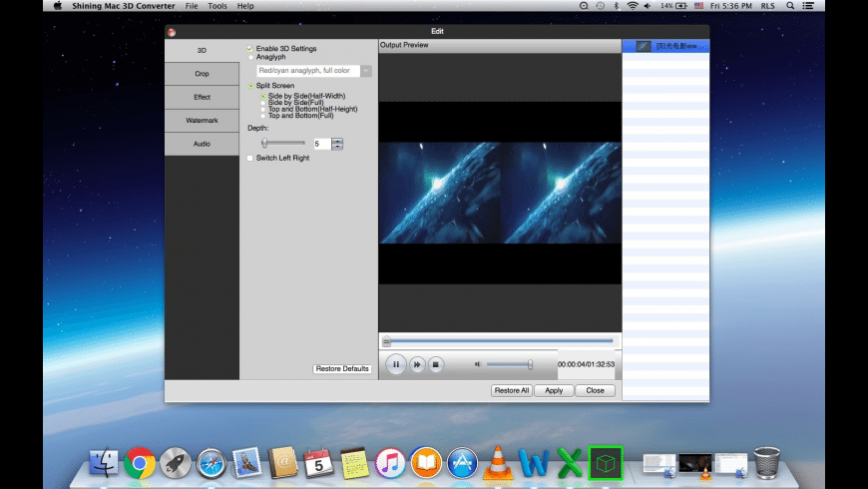Mute the preview using the speaker icon
Screen dimensions: 868x489
(x=478, y=364)
